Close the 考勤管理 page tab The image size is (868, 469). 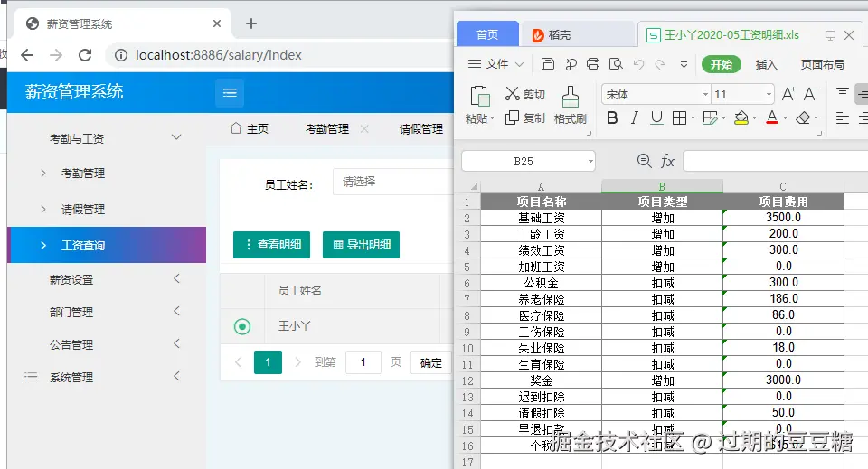point(364,129)
